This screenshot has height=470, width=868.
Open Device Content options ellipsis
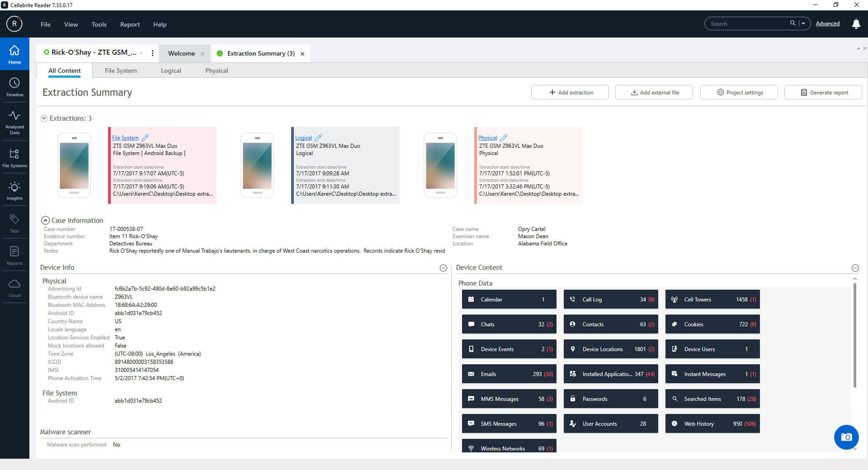(855, 268)
